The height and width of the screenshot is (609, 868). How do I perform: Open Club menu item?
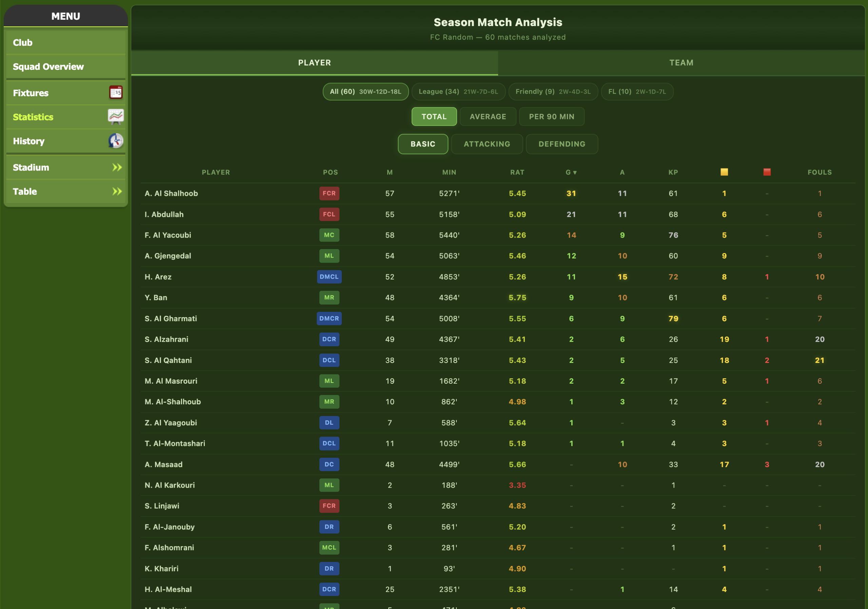click(66, 43)
